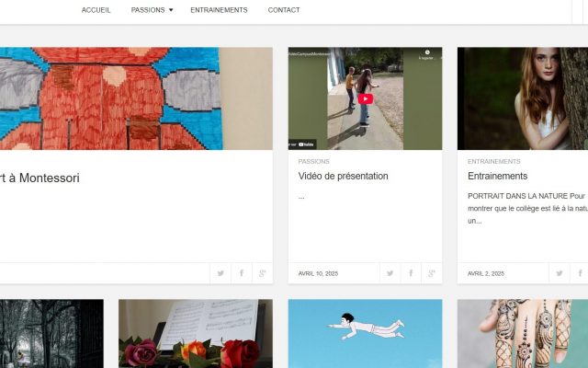The width and height of the screenshot is (588, 368).
Task: Share the Montessori art post on Twitter
Action: click(220, 273)
